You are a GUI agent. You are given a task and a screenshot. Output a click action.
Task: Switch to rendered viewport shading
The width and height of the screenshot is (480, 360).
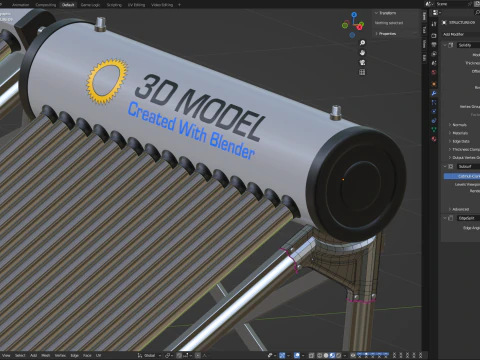click(x=339, y=355)
